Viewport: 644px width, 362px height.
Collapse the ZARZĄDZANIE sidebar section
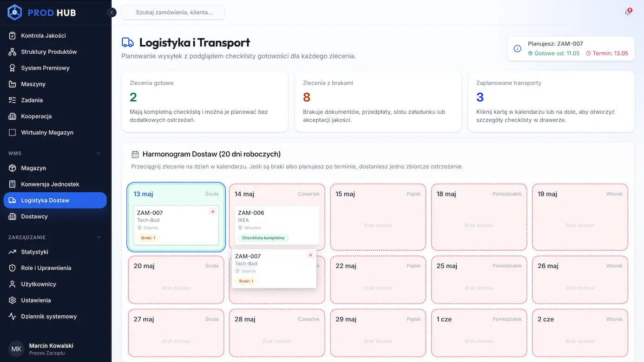pyautogui.click(x=99, y=237)
